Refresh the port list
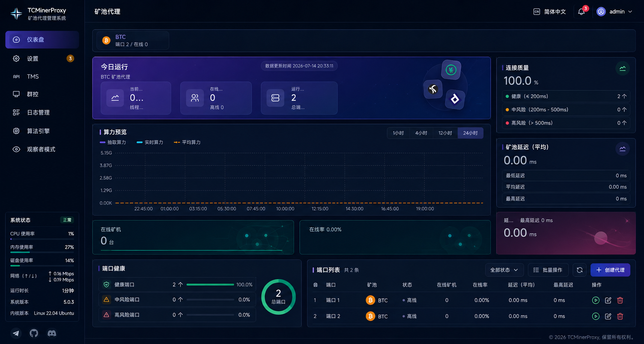 click(x=579, y=270)
